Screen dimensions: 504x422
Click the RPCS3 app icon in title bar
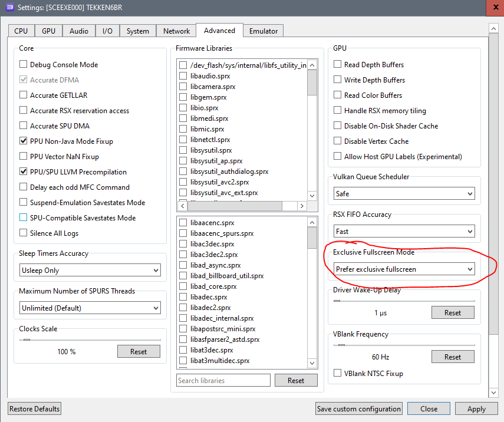[x=10, y=8]
